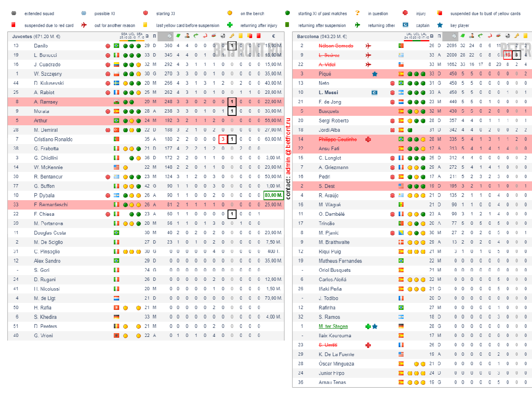Click Juventus substituted-on green arrow column icon

[196, 36]
